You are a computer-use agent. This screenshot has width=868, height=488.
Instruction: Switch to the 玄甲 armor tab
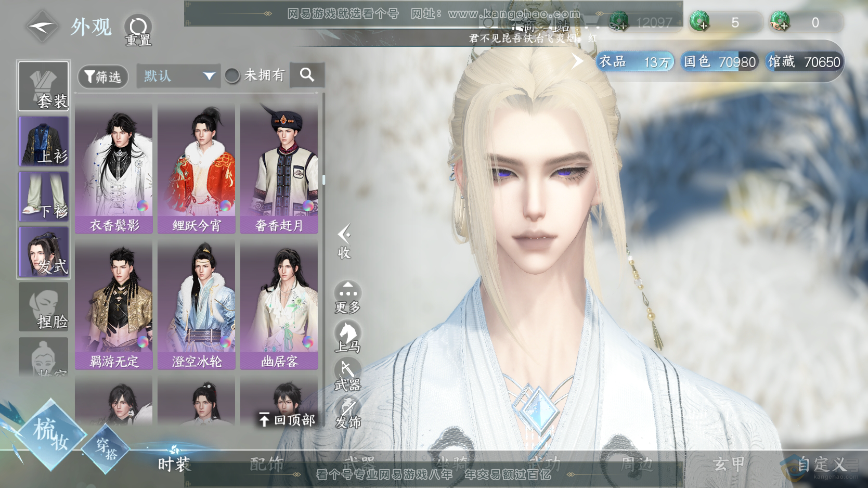729,464
